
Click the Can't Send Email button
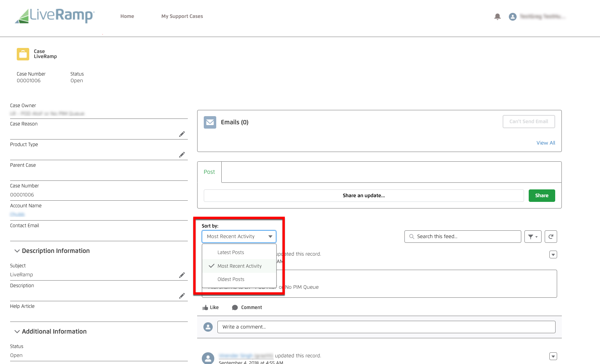[x=529, y=122]
